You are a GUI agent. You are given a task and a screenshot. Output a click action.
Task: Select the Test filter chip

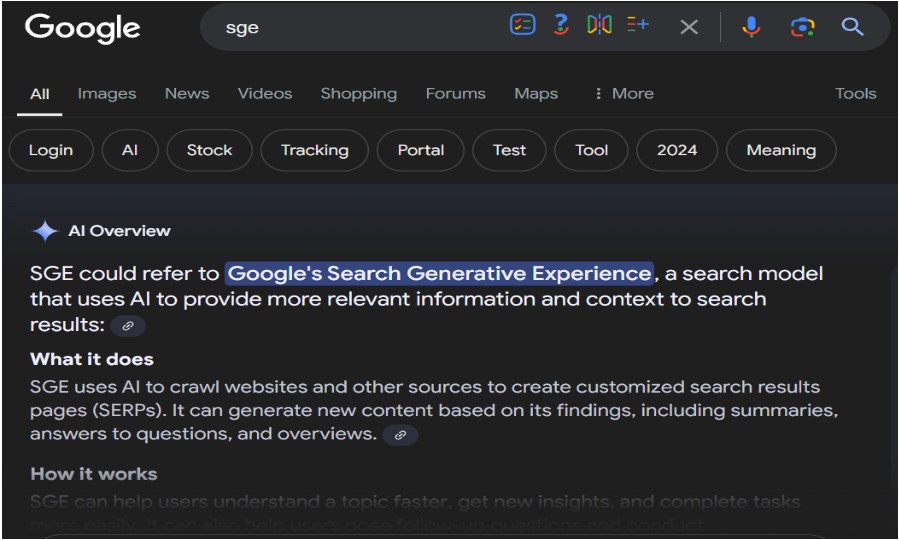(x=509, y=150)
